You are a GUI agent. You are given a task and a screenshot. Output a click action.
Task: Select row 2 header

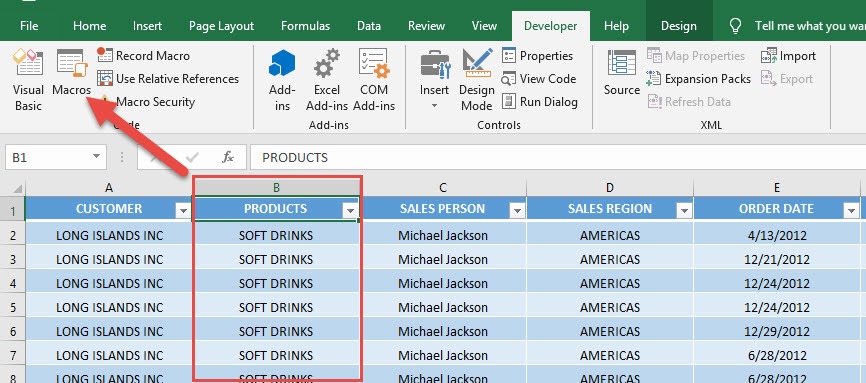(x=13, y=235)
